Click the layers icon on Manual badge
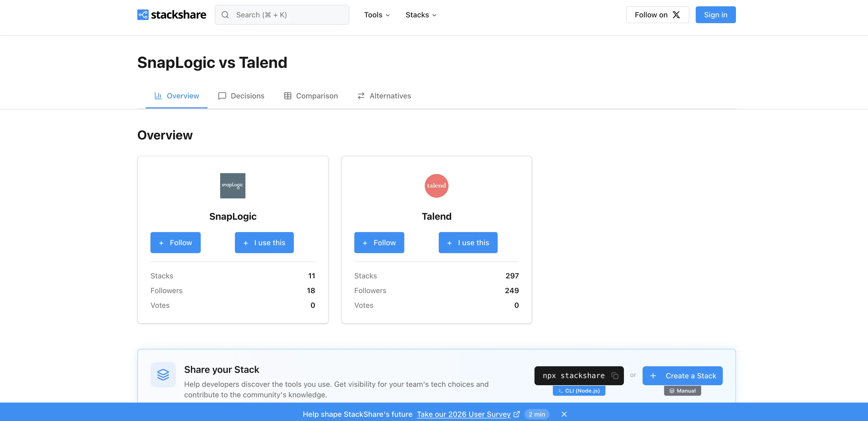 tap(672, 391)
